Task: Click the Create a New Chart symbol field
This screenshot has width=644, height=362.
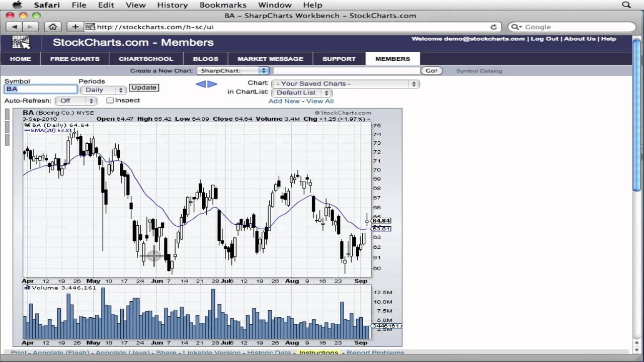Action: (346, 71)
